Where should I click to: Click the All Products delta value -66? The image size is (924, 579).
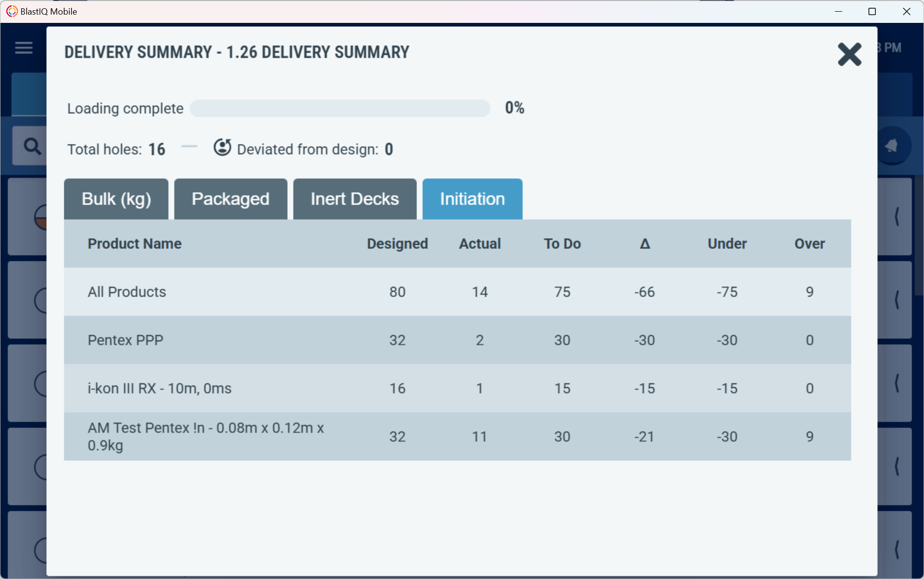[645, 292]
